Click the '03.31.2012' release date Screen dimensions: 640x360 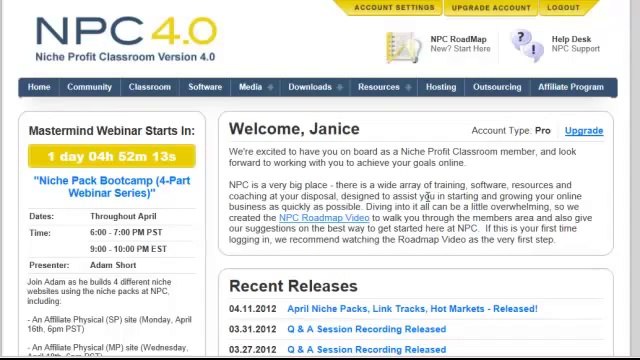click(x=253, y=329)
